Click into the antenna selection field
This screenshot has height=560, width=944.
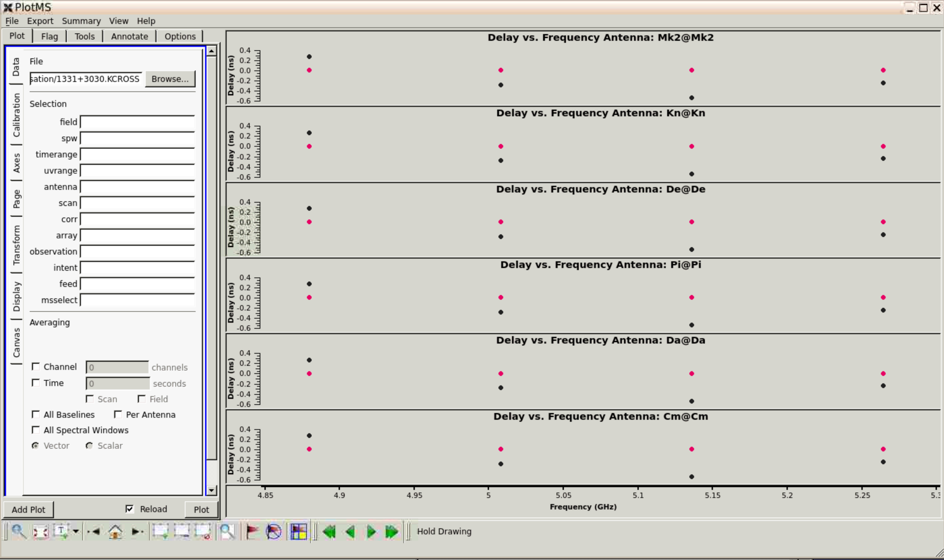point(137,187)
